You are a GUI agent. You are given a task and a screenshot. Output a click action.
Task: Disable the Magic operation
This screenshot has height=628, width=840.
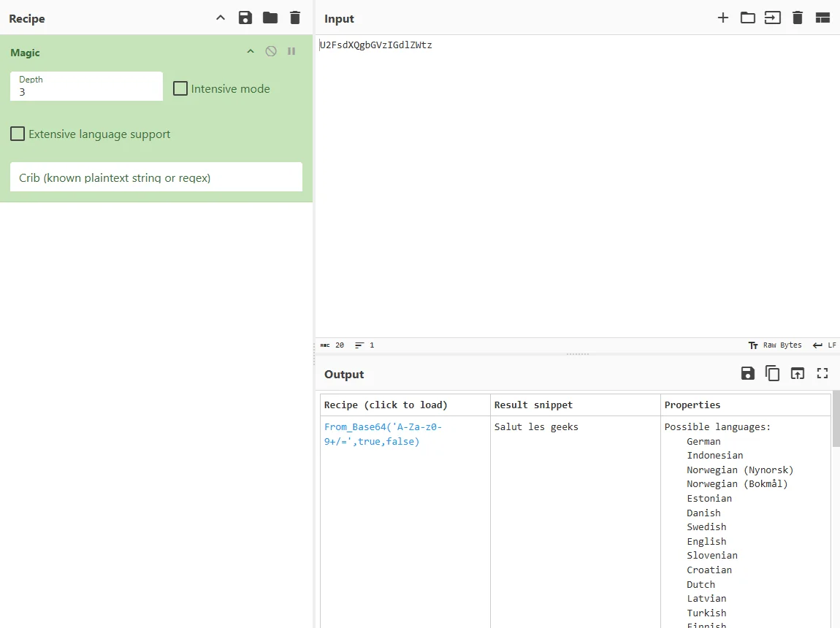point(271,51)
